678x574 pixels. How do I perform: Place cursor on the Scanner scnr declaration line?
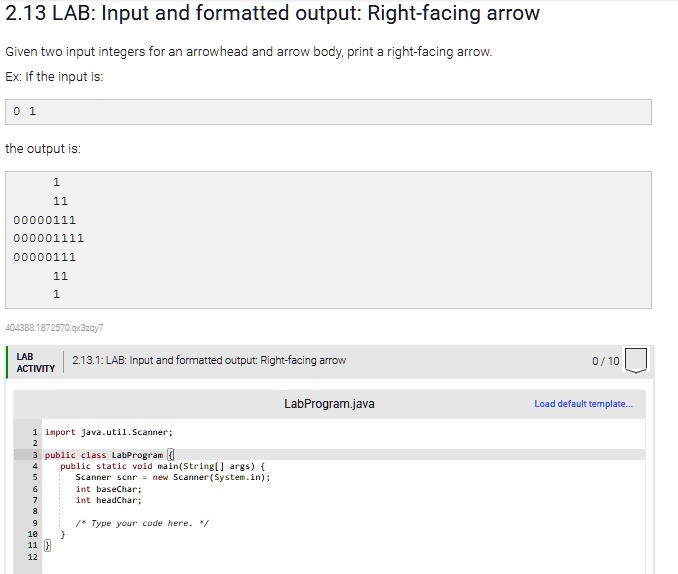(172, 477)
